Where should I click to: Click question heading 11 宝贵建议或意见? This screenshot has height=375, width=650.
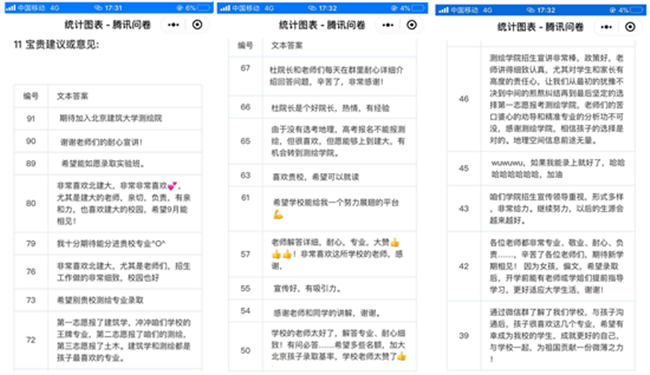coord(56,45)
